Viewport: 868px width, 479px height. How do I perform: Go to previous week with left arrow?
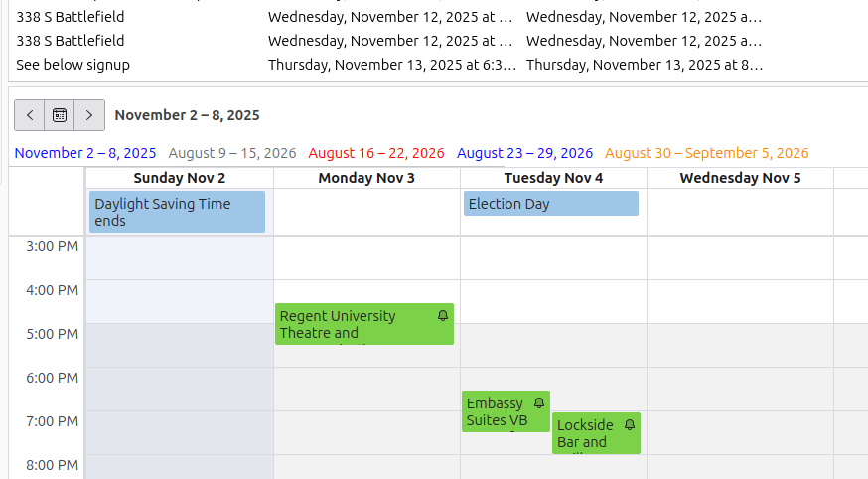(30, 115)
